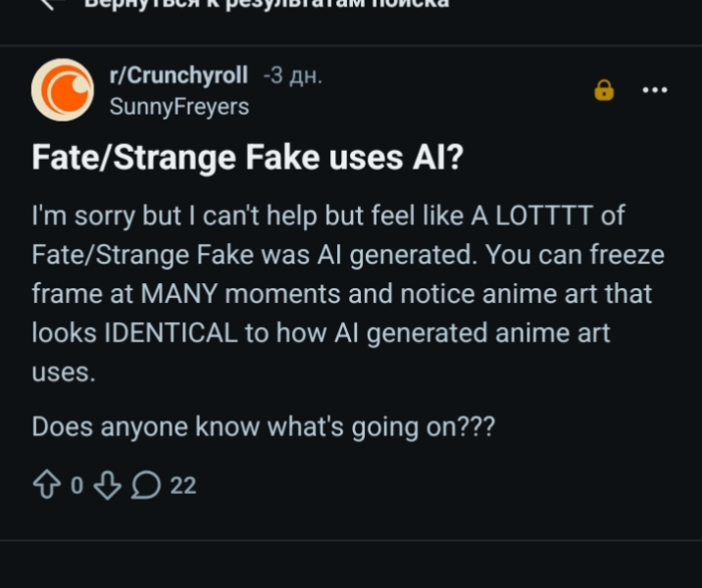
Task: Click the divider line above the post header
Action: [x=351, y=45]
